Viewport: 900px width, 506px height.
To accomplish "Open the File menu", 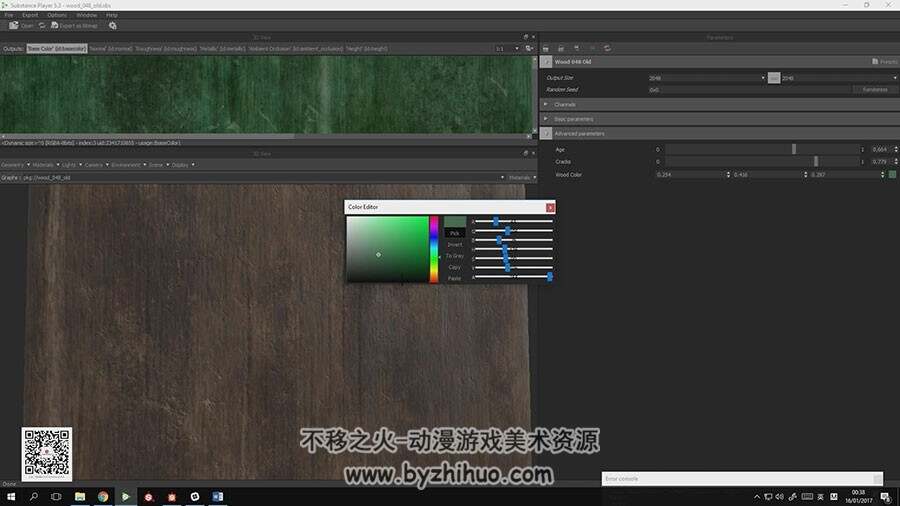I will click(9, 15).
